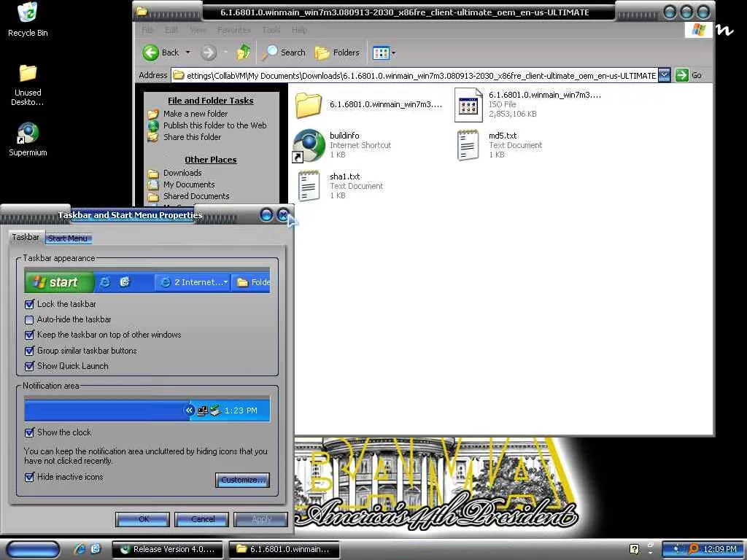The image size is (747, 560).
Task: Click the magnifier icon in the system tray
Action: (694, 549)
